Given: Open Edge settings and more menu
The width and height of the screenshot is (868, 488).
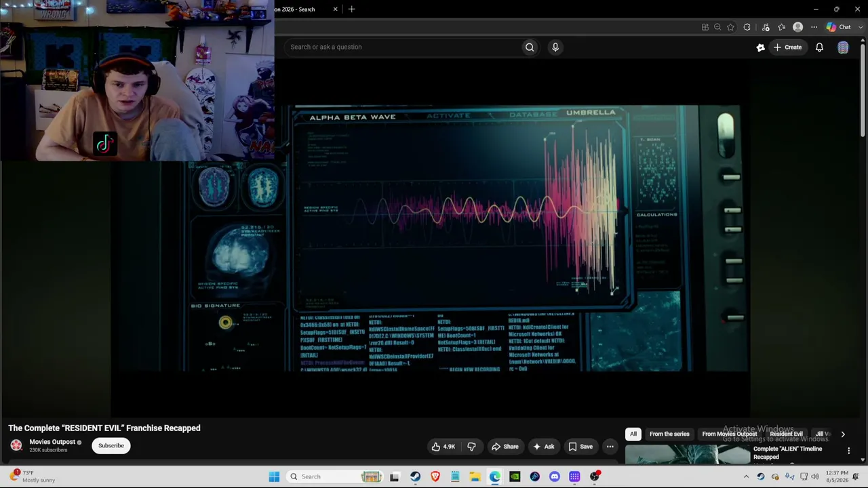Looking at the screenshot, I should tap(814, 27).
